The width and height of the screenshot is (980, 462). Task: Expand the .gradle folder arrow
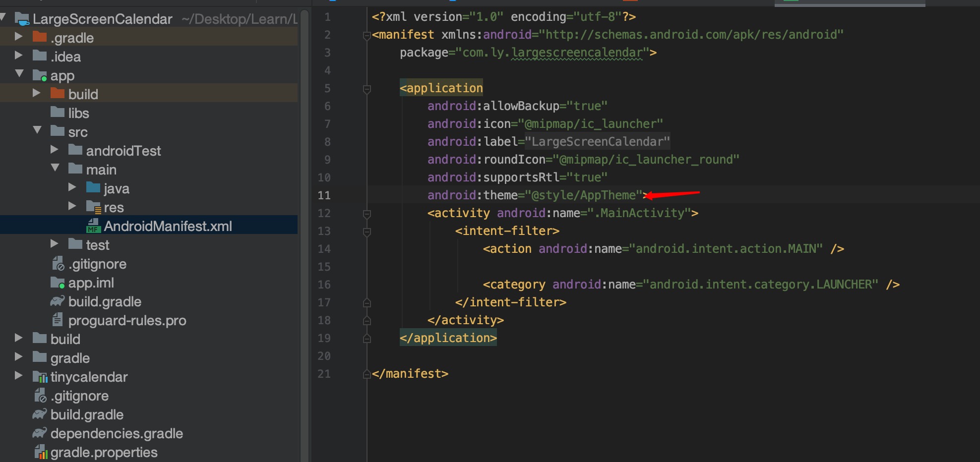tap(19, 36)
